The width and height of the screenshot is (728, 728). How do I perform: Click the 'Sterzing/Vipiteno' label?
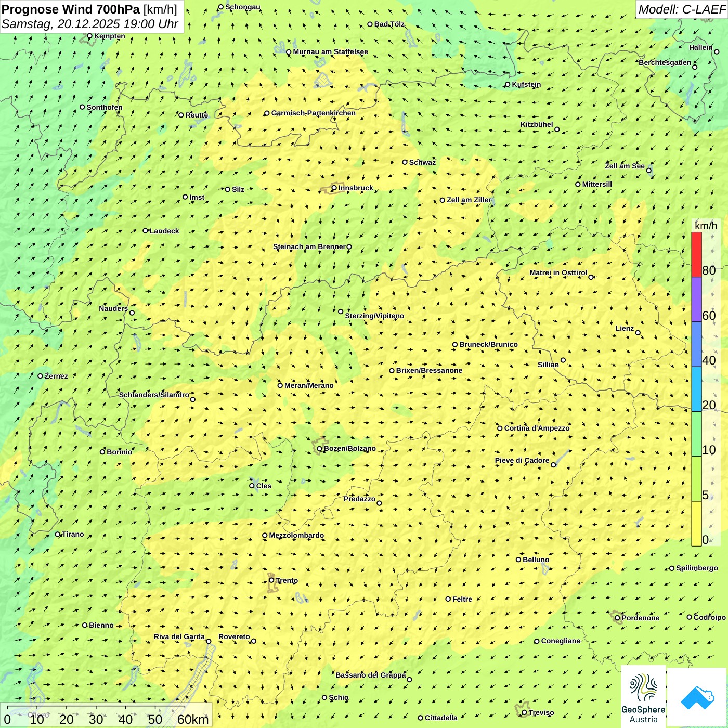pyautogui.click(x=374, y=316)
